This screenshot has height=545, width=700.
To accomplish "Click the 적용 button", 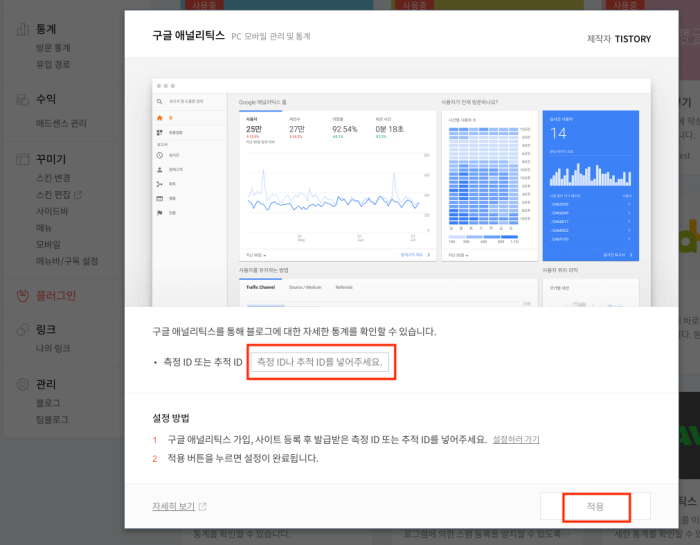I will [x=595, y=506].
